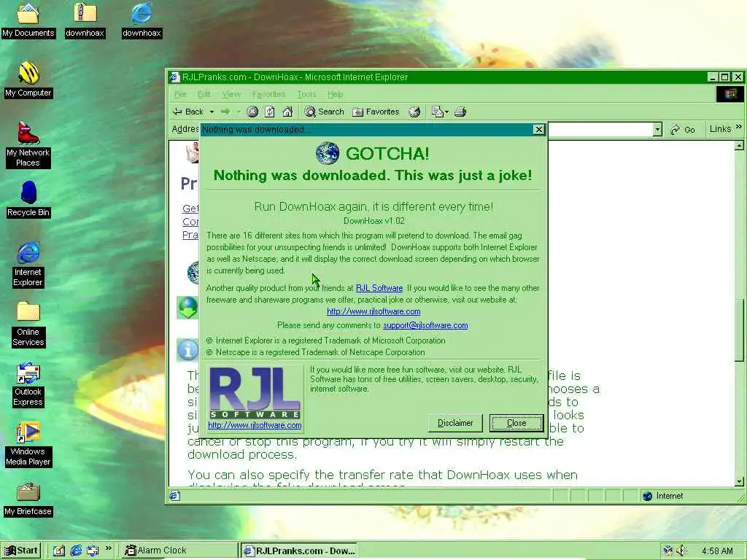Image resolution: width=747 pixels, height=560 pixels.
Task: Click the page scrollbar up arrow
Action: [740, 145]
